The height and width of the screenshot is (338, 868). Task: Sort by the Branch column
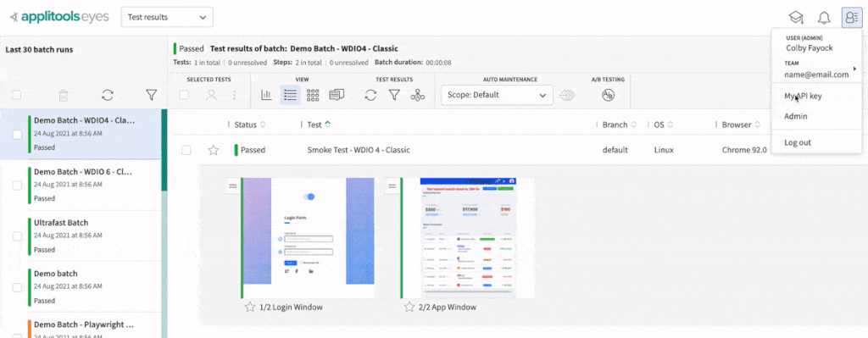pos(620,125)
